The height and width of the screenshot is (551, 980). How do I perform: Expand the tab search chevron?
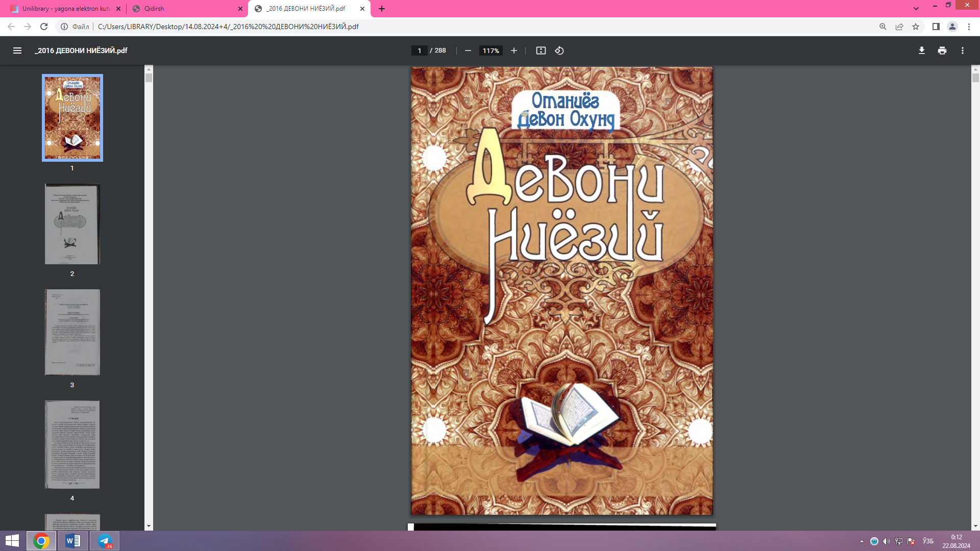coord(916,9)
